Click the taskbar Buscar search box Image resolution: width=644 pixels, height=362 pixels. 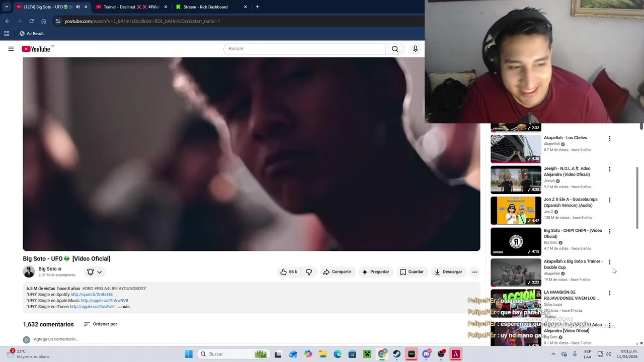(x=233, y=354)
